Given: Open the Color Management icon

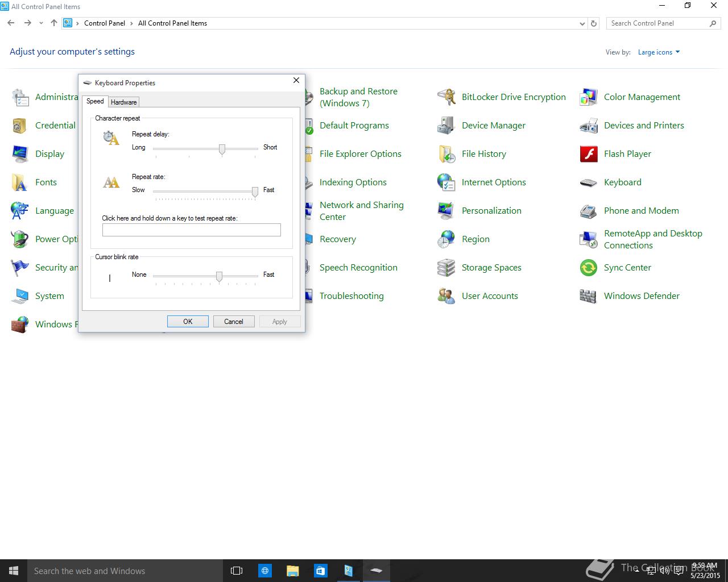Looking at the screenshot, I should point(588,97).
